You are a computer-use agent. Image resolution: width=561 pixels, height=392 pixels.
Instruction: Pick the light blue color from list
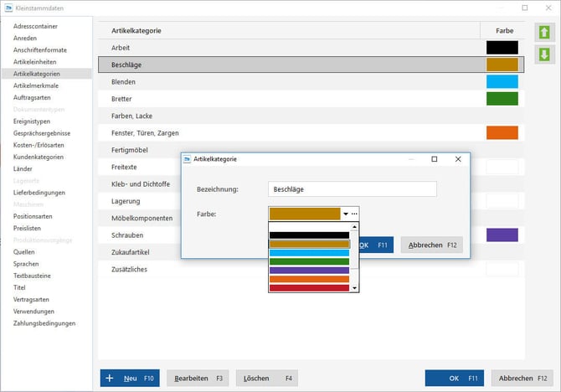[x=309, y=253]
